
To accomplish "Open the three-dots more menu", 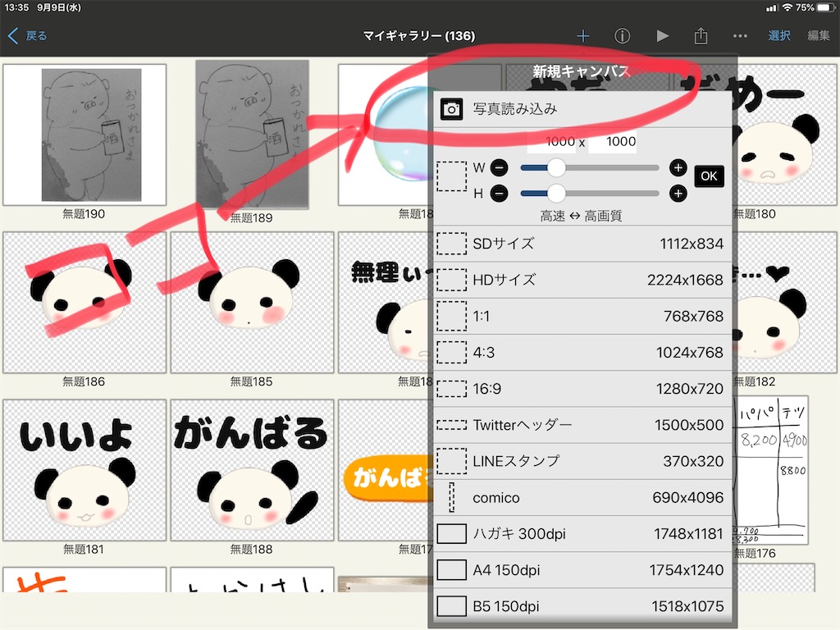I will 740,36.
